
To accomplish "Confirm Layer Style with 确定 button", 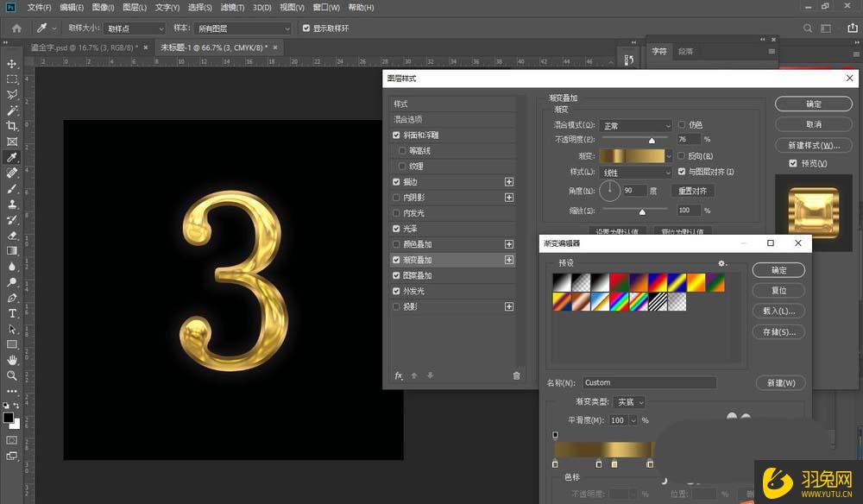I will (814, 104).
